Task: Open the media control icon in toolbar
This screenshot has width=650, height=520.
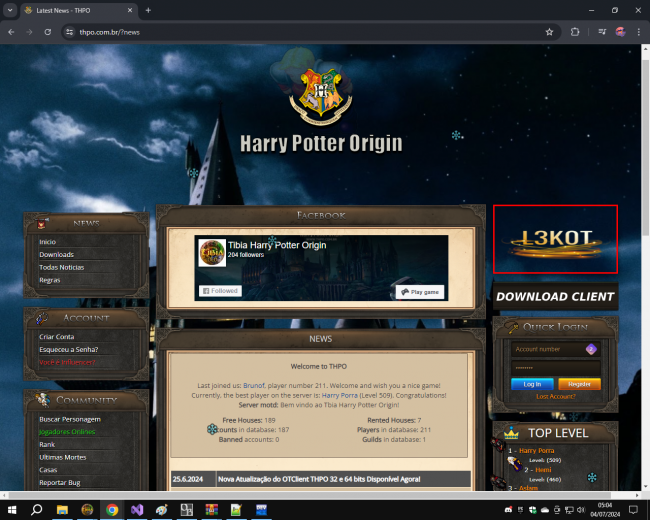Action: [x=602, y=32]
